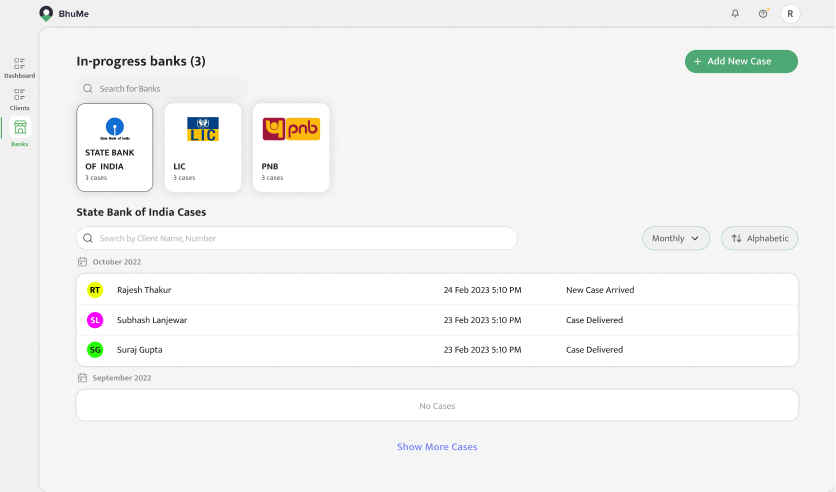The height and width of the screenshot is (492, 836).
Task: Click the In-progress banks (3) heading
Action: pos(141,61)
